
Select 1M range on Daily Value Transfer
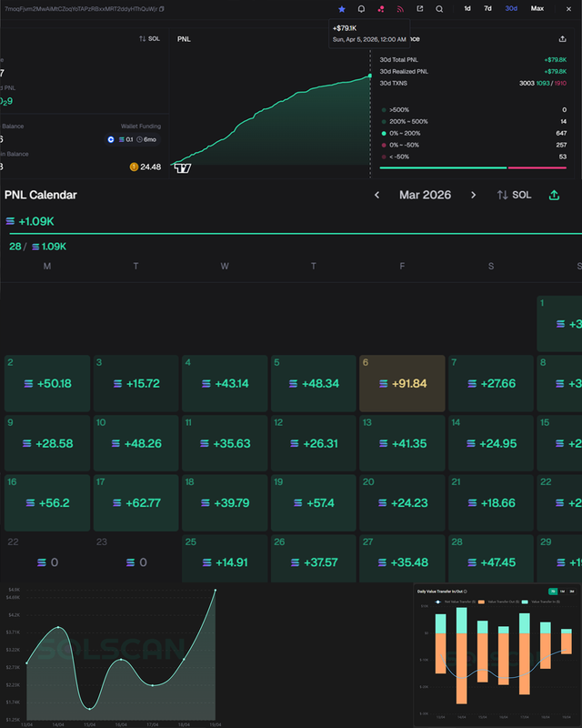pos(563,591)
